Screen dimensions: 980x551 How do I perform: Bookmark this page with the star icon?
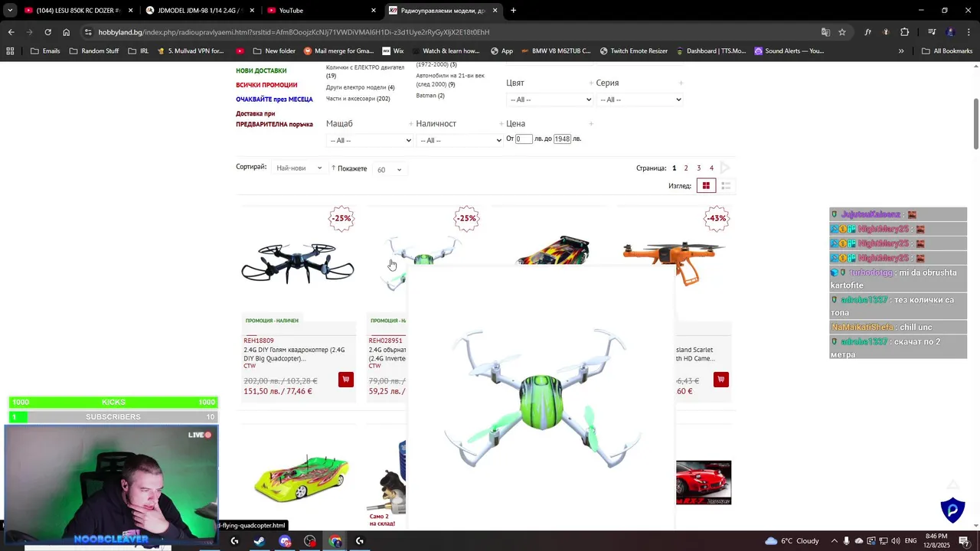842,32
